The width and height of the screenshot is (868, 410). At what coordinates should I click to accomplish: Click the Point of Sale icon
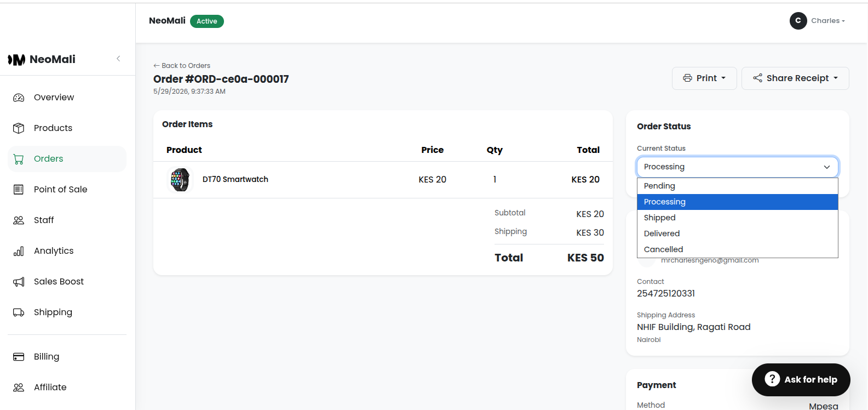pyautogui.click(x=19, y=190)
